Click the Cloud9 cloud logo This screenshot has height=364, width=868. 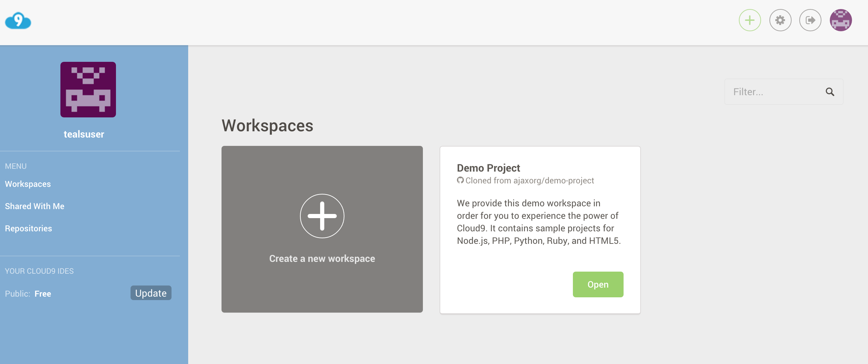[18, 21]
